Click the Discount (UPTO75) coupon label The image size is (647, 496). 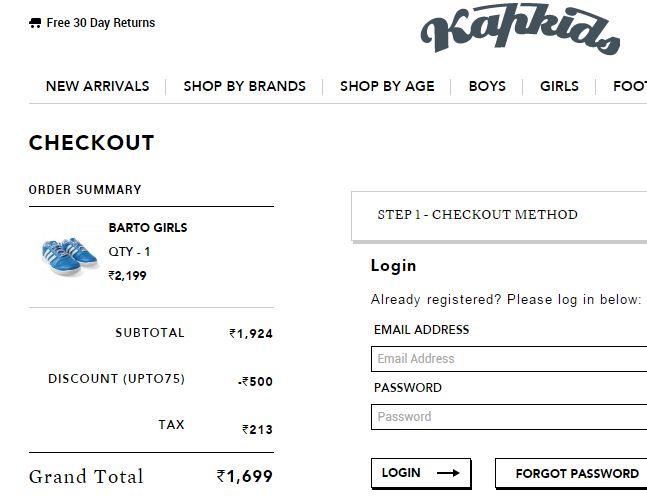pos(116,379)
